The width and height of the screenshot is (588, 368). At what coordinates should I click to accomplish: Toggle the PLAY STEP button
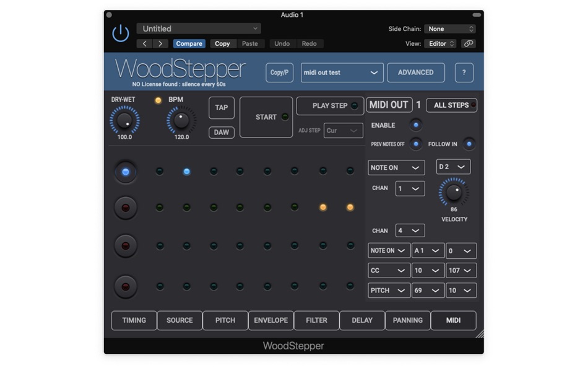330,106
